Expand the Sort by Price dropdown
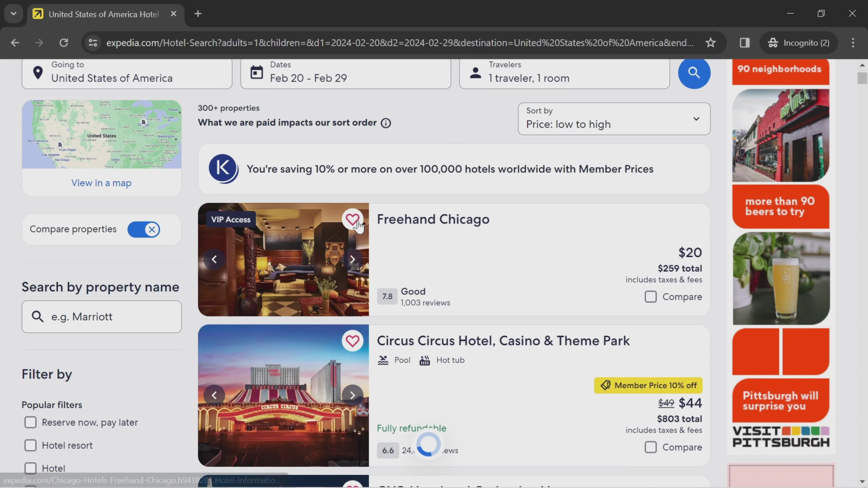This screenshot has width=868, height=488. point(614,118)
